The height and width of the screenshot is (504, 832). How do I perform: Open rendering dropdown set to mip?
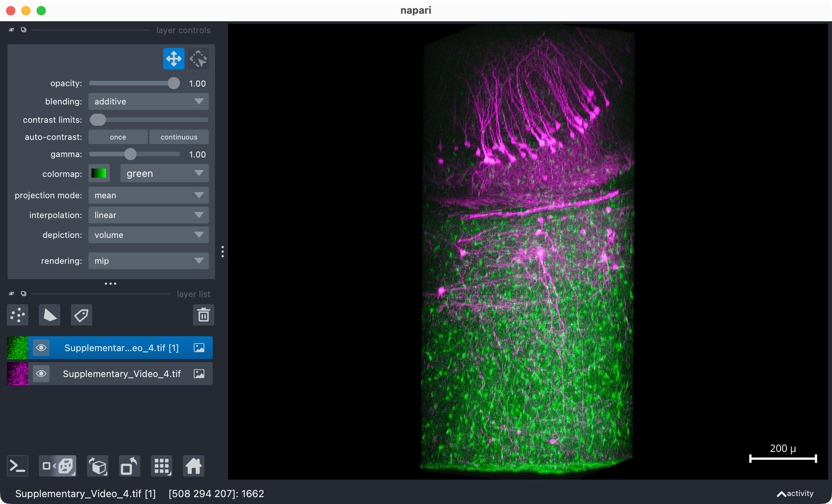[149, 261]
